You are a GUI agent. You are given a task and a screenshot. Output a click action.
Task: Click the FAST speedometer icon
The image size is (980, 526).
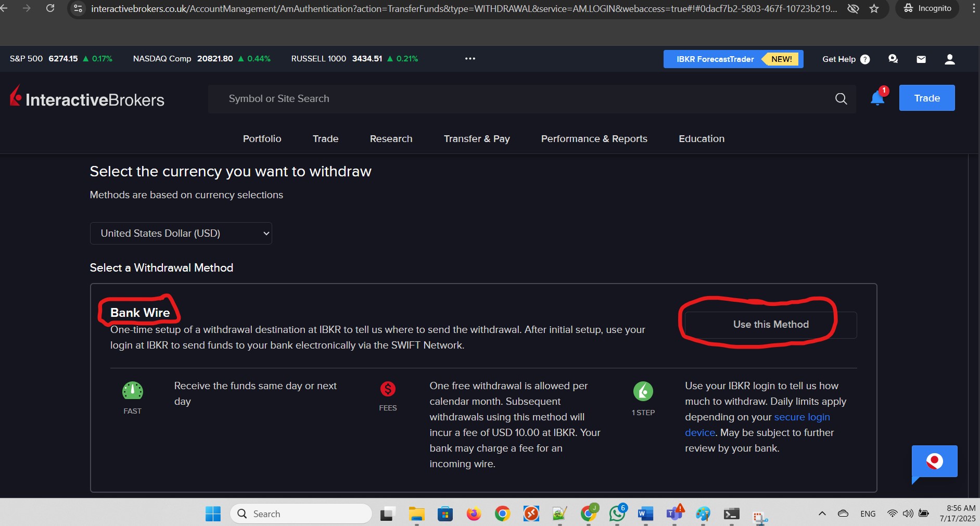(133, 391)
